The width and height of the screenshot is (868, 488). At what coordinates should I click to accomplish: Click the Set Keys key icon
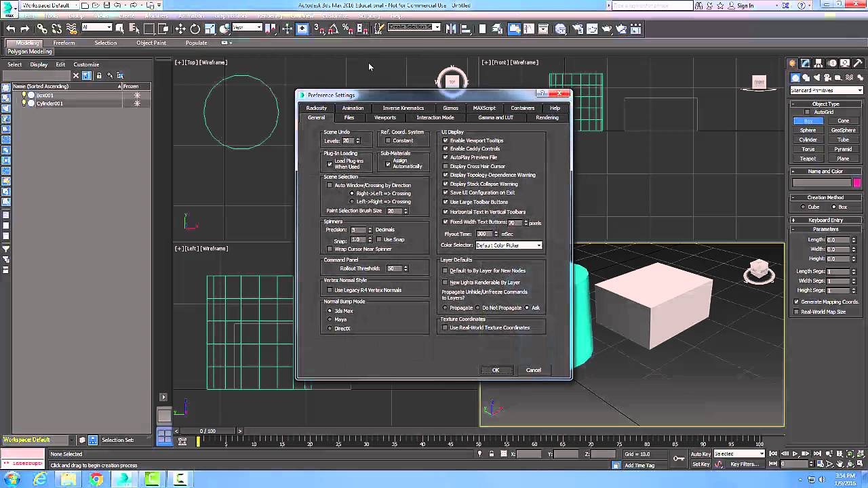pos(679,459)
